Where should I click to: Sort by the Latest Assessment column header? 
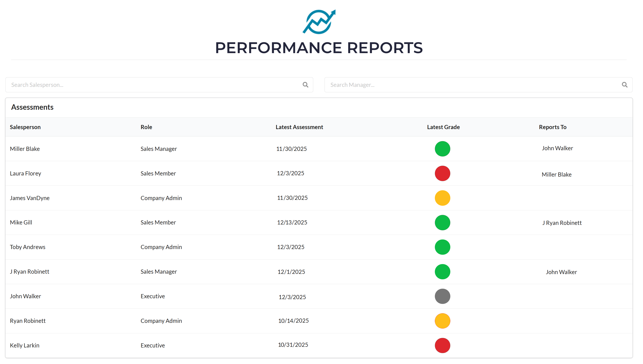299,127
